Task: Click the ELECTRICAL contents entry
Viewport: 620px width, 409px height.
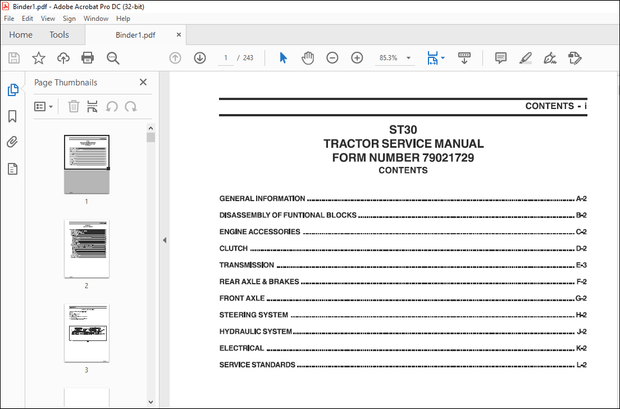Action: [x=403, y=348]
